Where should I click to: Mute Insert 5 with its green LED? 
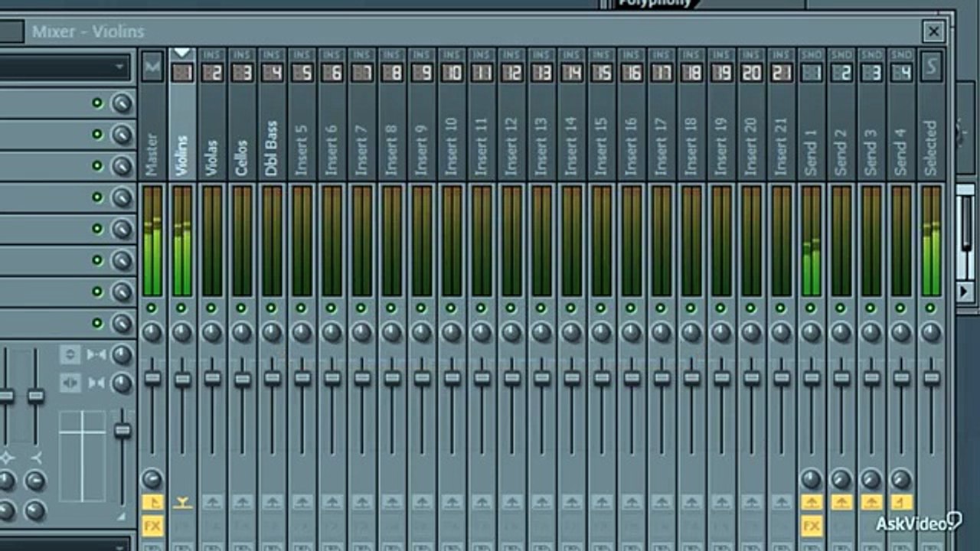tap(301, 308)
